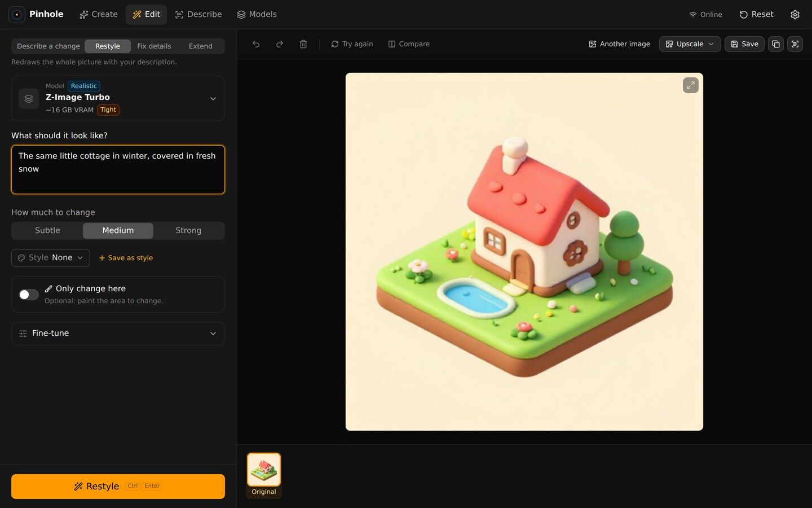Delete the image with trash icon
Screen dimensions: 812x508
coord(303,44)
